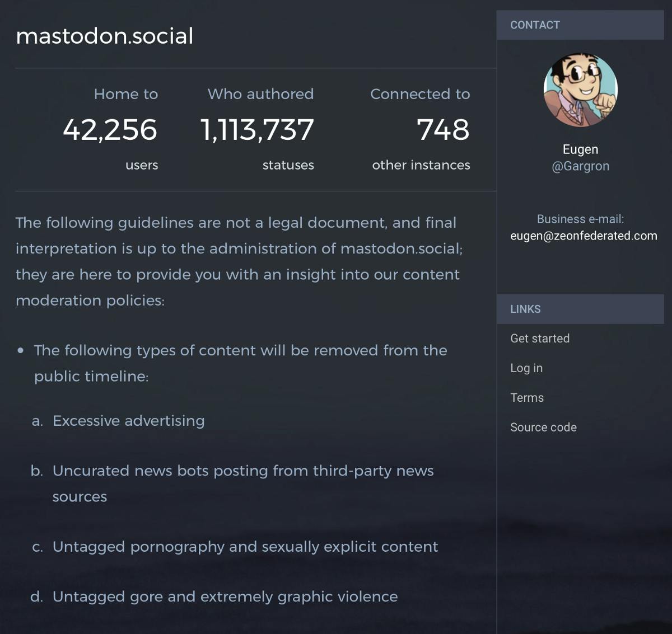Click the 1,113,737 statuses count
The image size is (672, 634).
click(258, 129)
